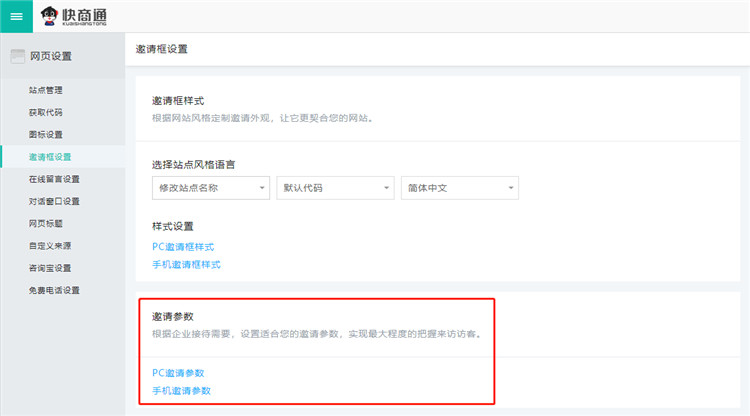Click the 网页设置 panel icon
The image size is (750, 416).
(17, 55)
